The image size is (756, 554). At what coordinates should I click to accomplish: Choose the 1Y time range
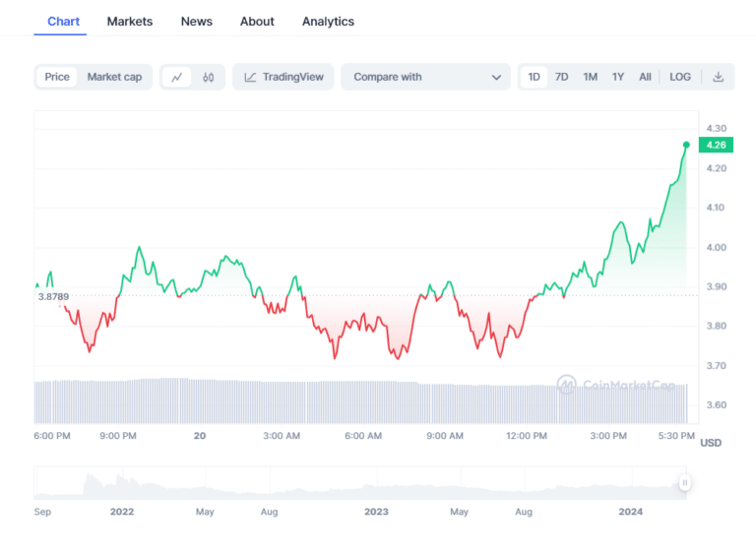[618, 77]
